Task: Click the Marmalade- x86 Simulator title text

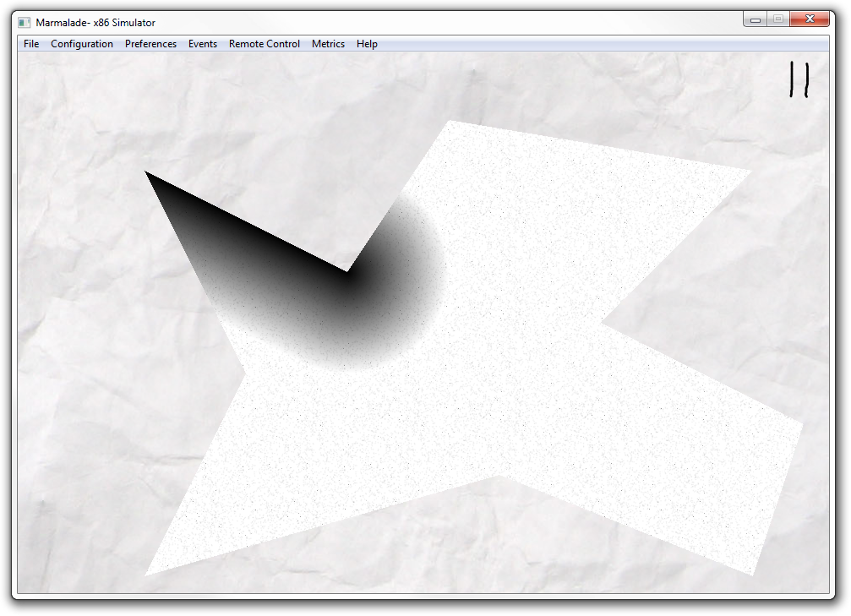Action: [x=95, y=23]
